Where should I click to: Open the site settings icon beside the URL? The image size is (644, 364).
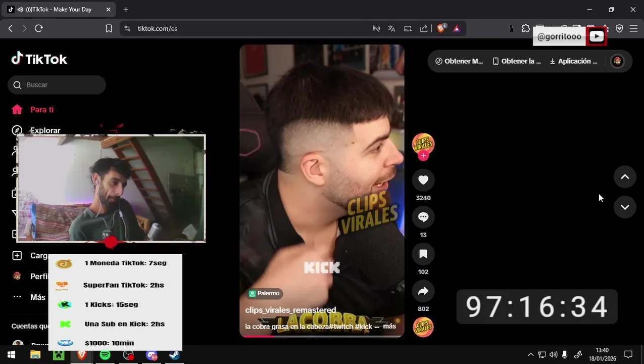tap(127, 29)
